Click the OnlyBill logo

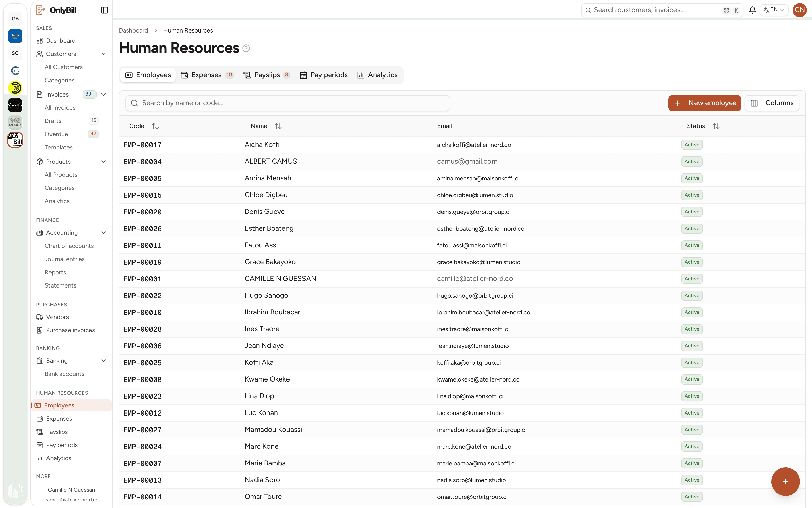pos(56,10)
